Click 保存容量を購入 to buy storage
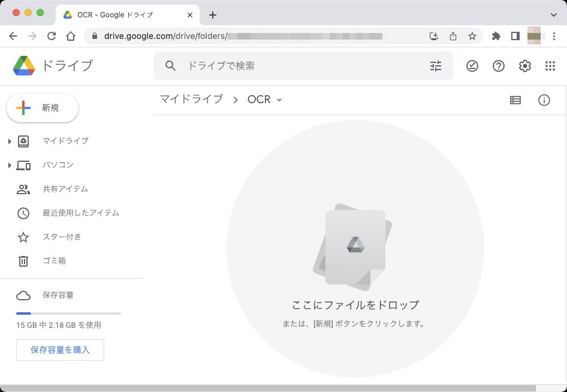Viewport: 567px width, 392px height. [x=60, y=350]
